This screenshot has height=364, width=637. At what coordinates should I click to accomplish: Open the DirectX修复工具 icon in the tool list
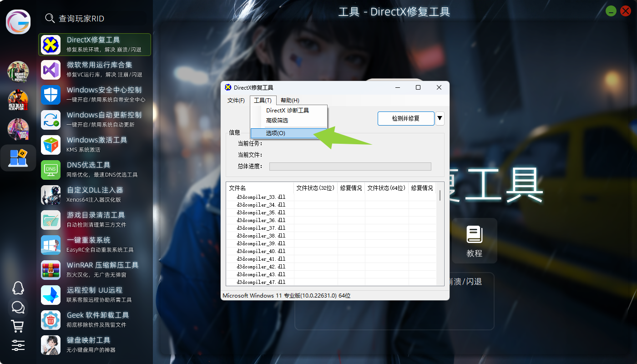coord(51,45)
